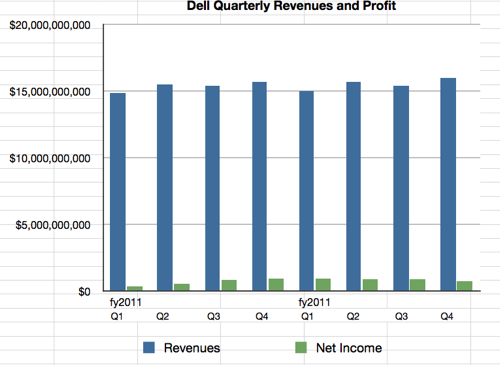Click the rightmost Q4 quarter label

pos(447,316)
